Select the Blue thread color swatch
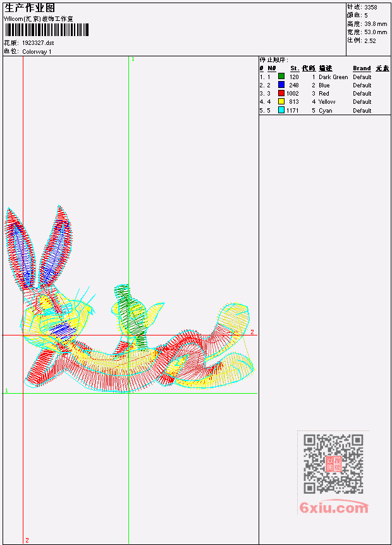 tap(281, 84)
